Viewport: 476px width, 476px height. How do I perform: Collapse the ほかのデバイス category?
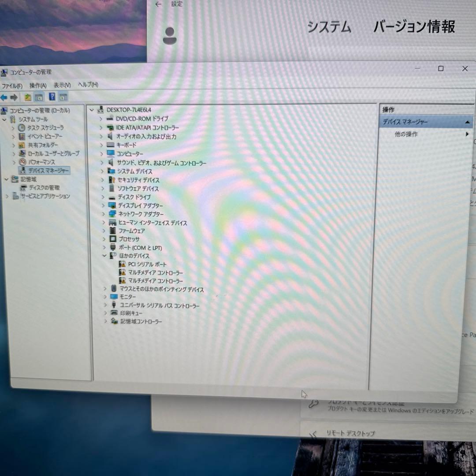[104, 256]
